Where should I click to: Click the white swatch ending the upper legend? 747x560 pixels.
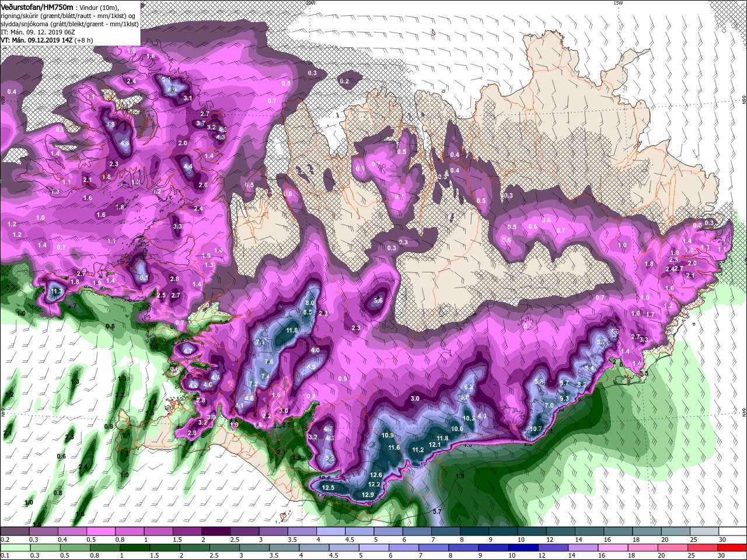[732, 531]
